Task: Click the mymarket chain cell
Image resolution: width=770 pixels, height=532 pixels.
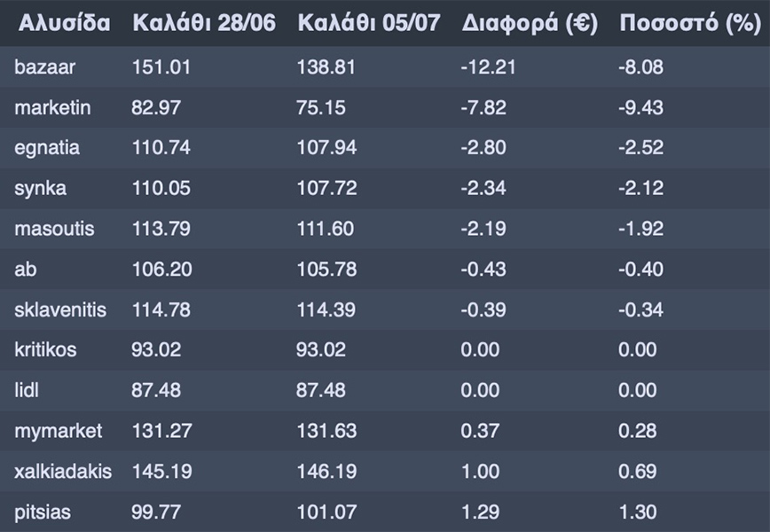Action: [58, 431]
